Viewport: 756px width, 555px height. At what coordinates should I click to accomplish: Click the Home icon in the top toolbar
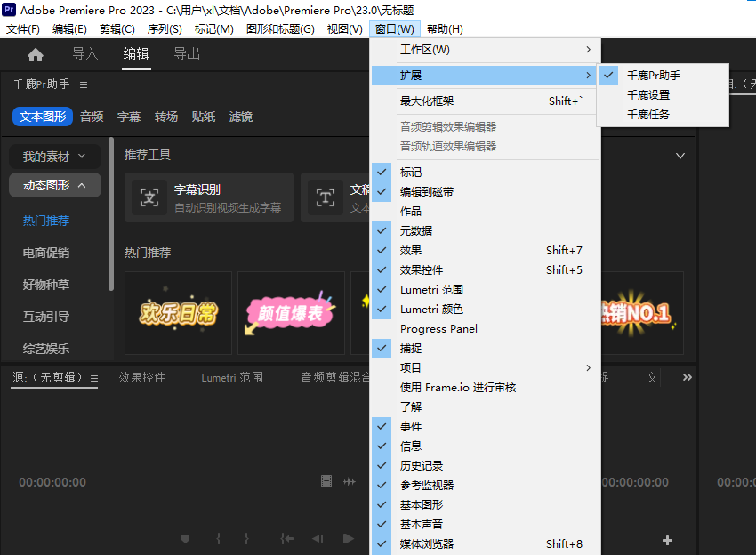click(x=33, y=53)
